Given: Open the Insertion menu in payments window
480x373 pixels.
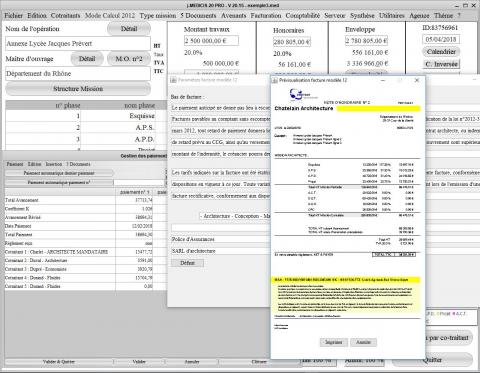Looking at the screenshot, I should pyautogui.click(x=54, y=164).
